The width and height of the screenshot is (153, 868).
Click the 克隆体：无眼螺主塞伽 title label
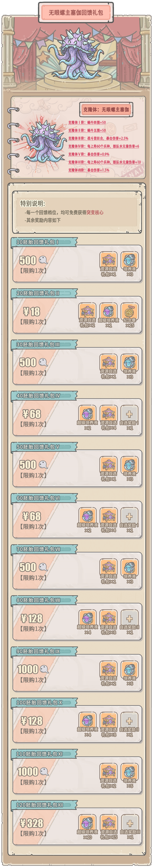[x=106, y=109]
